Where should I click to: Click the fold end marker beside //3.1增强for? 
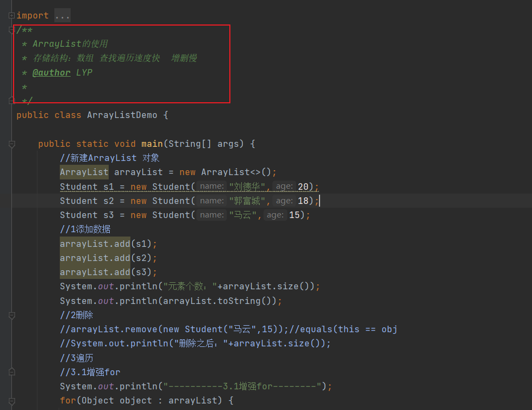[11, 372]
